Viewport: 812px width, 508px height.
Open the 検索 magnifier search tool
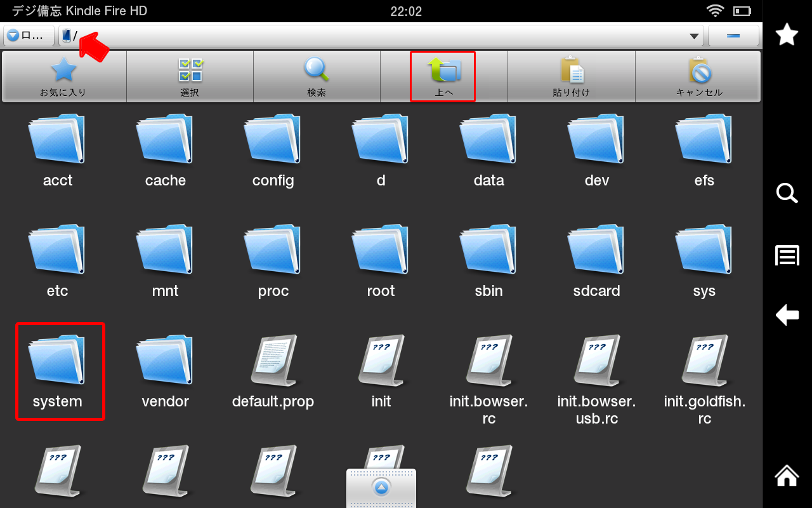coord(317,76)
